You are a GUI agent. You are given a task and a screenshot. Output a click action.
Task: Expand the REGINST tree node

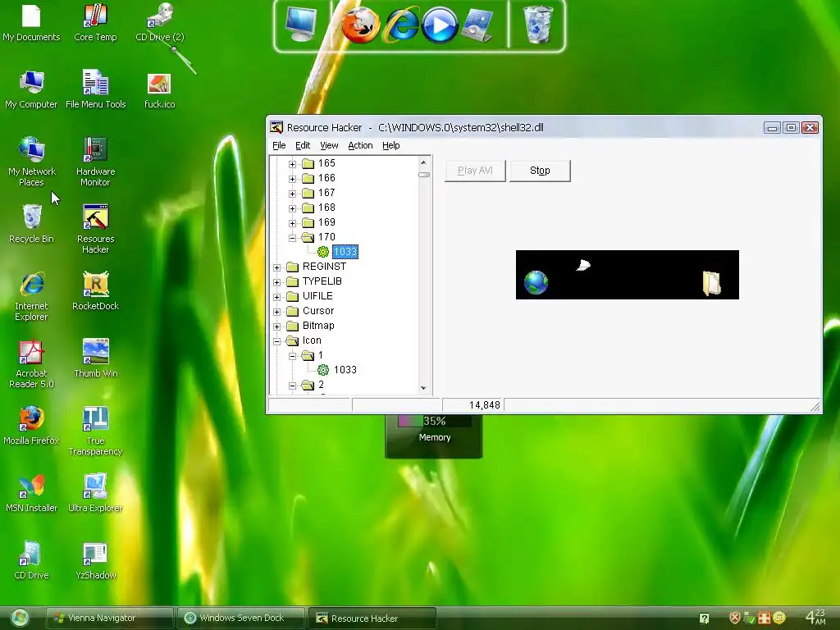click(277, 267)
